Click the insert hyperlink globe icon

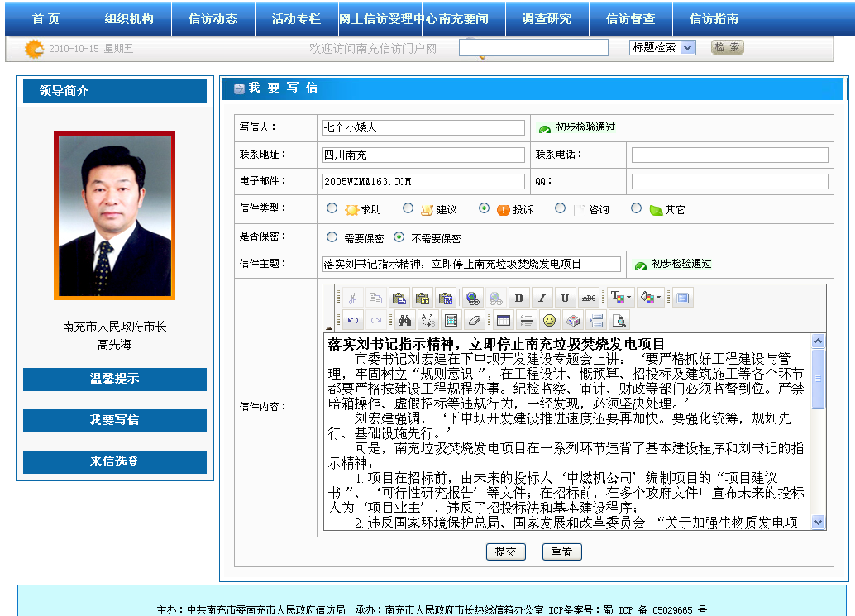coord(472,298)
